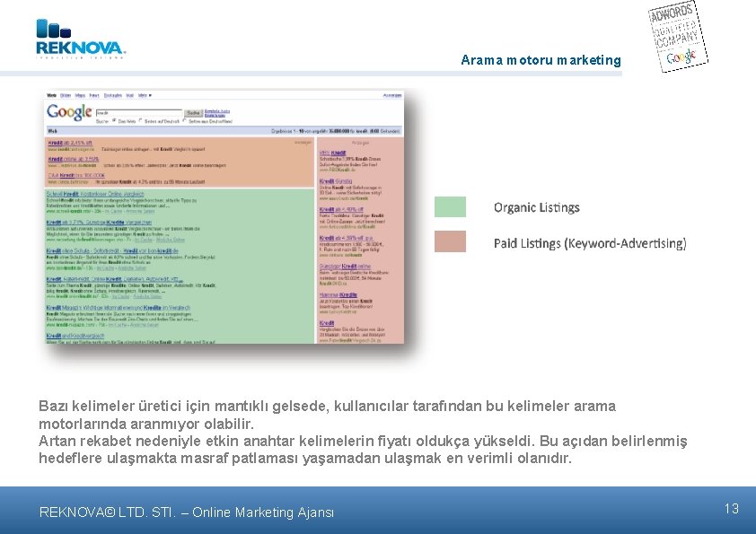Click the footer 'REKNOVA© LTD. STI. – Online Marketing Ajansı'
Screen dimensions: 756x534
click(187, 512)
